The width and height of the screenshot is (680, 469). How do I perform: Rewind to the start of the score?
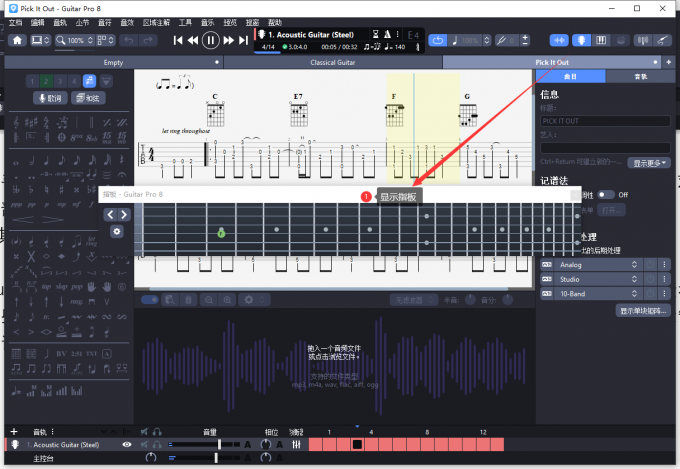[178, 40]
